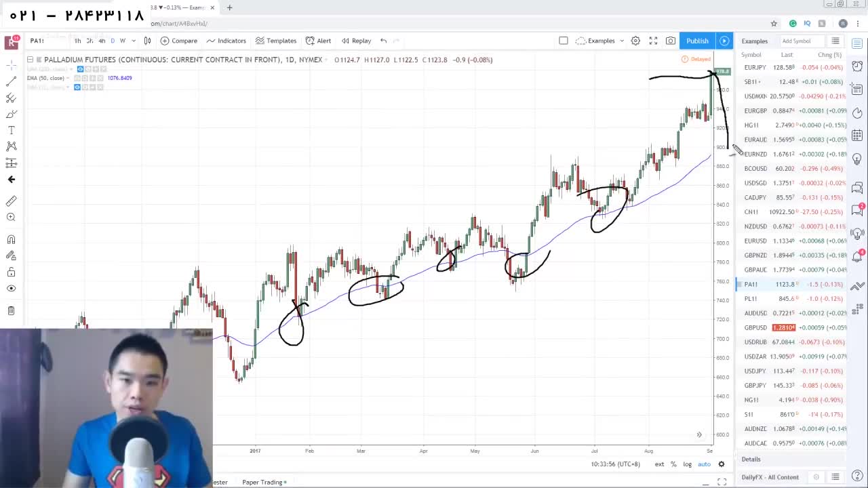Sort the watchlist by the Symbol column

(751, 55)
